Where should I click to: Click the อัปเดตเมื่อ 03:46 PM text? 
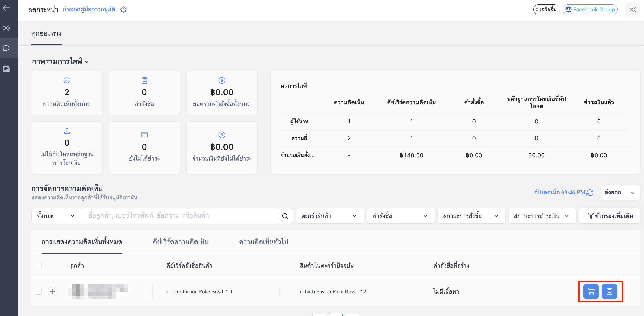point(560,192)
